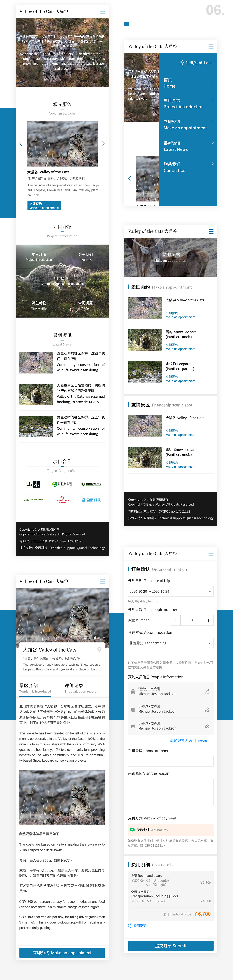Increase the people number with plus button
This screenshot has width=233, height=980.
click(208, 620)
